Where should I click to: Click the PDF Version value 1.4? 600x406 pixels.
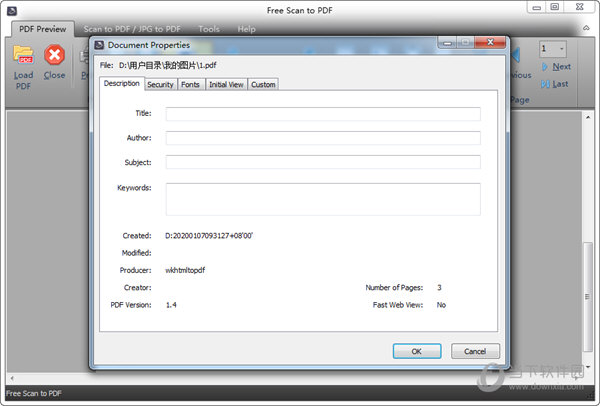tap(171, 305)
